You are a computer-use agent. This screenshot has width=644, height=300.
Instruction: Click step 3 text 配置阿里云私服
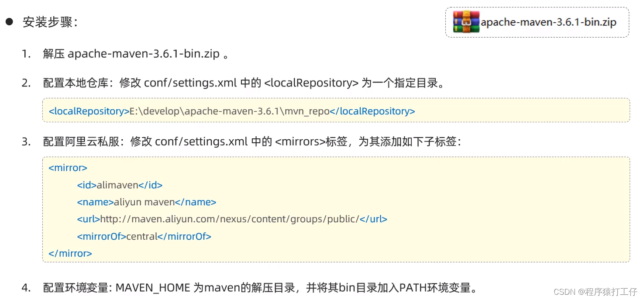252,141
